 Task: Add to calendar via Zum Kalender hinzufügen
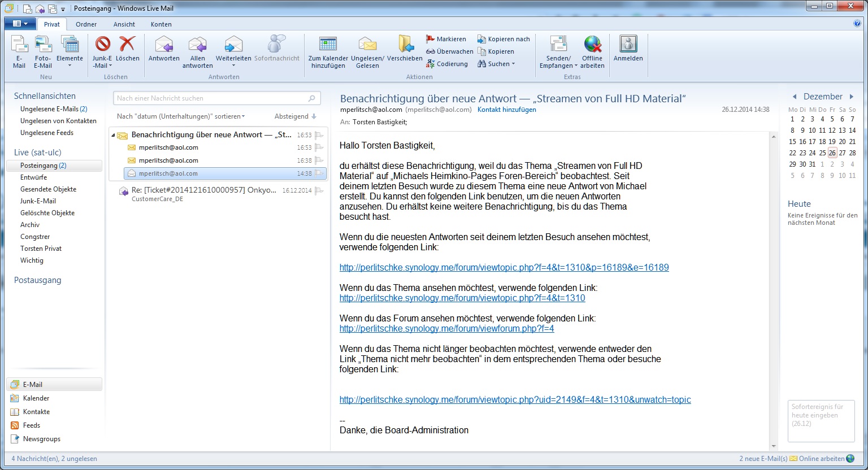click(328, 45)
